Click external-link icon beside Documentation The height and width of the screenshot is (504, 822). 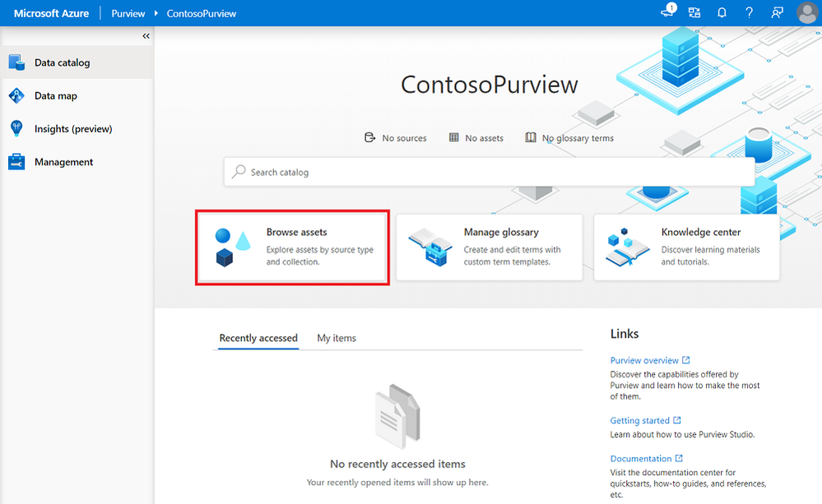(679, 458)
